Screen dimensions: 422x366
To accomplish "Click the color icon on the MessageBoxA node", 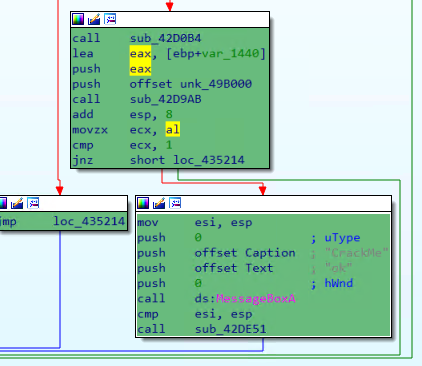I will coord(143,203).
